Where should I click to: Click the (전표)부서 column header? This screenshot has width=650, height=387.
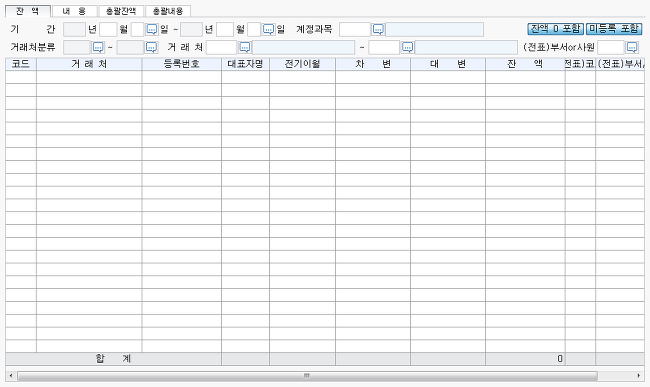[x=620, y=64]
